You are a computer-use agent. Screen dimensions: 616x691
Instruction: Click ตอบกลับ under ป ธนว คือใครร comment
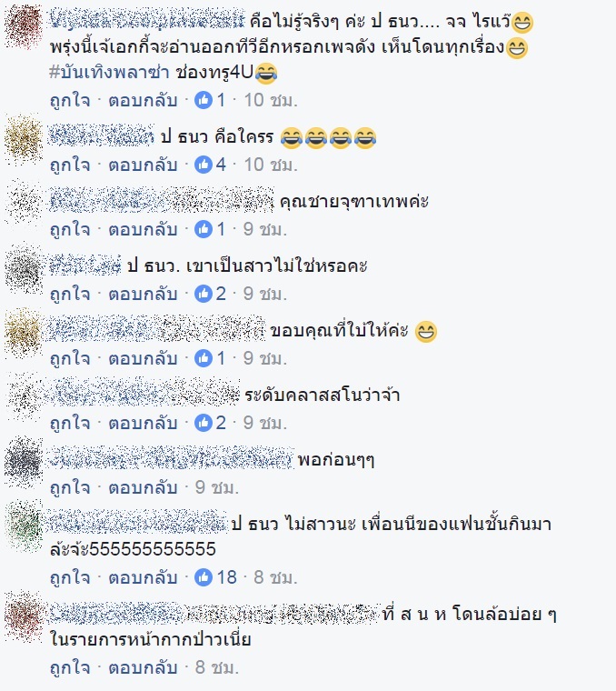[x=143, y=165]
